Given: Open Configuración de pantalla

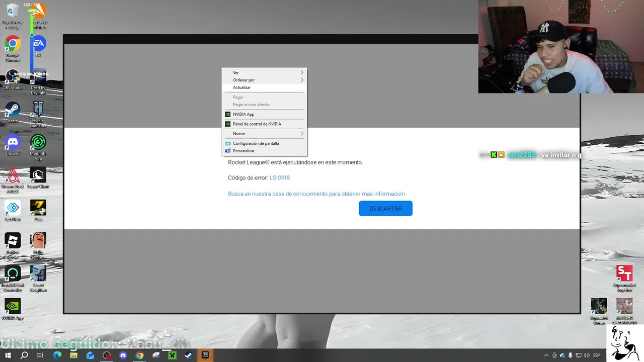Looking at the screenshot, I should [264, 143].
